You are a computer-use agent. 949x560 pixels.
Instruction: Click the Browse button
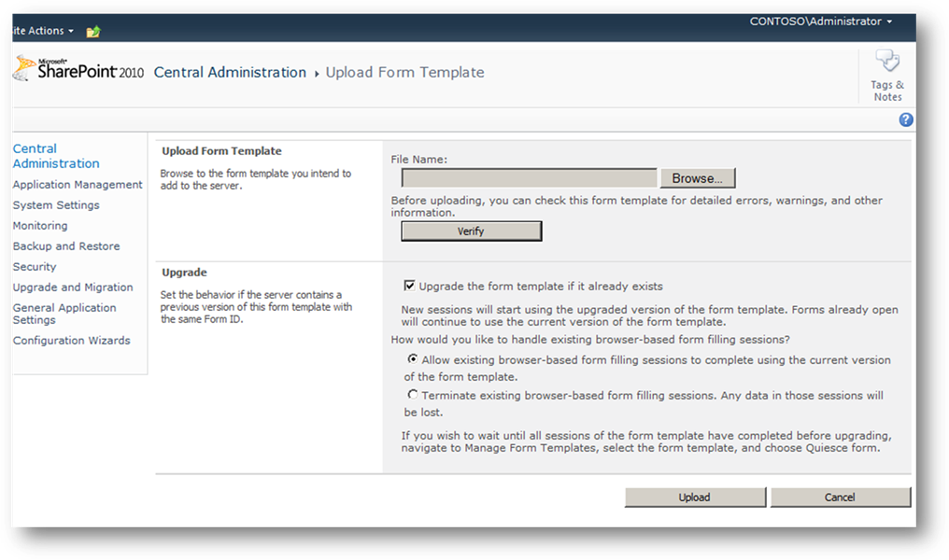[x=697, y=178]
